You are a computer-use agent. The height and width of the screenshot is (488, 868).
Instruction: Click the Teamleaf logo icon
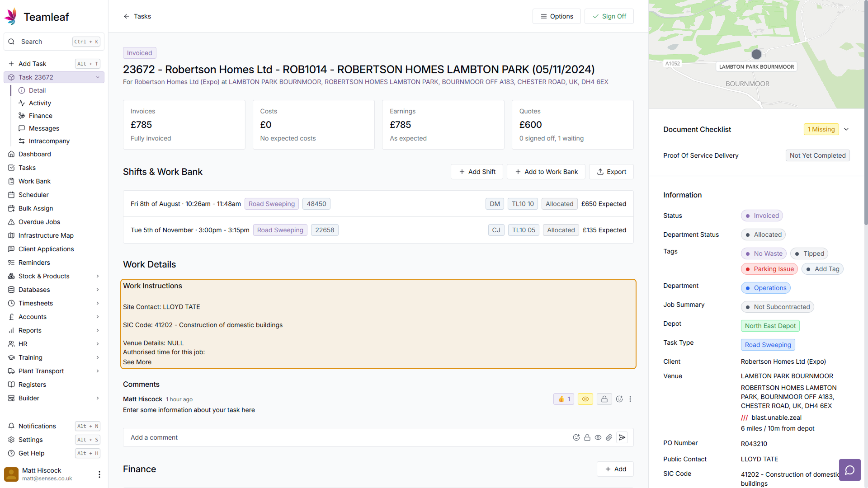coord(11,17)
